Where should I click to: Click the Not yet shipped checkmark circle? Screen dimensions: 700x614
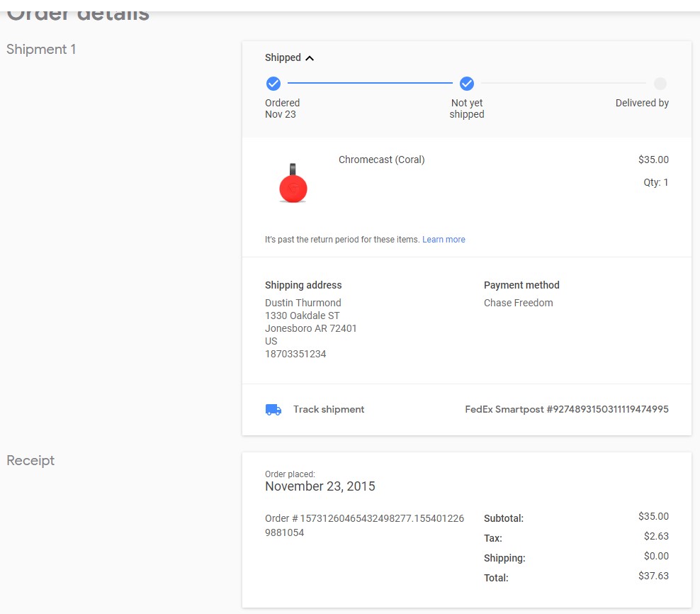coord(466,84)
